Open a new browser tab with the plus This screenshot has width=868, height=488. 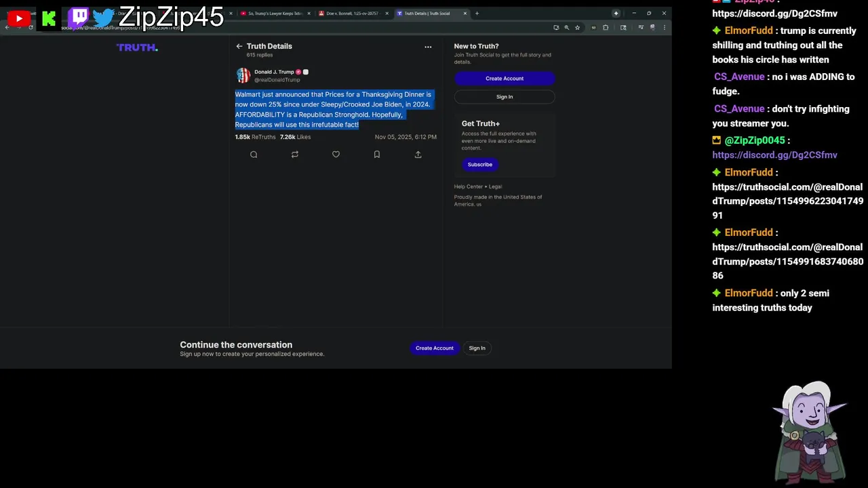point(477,14)
